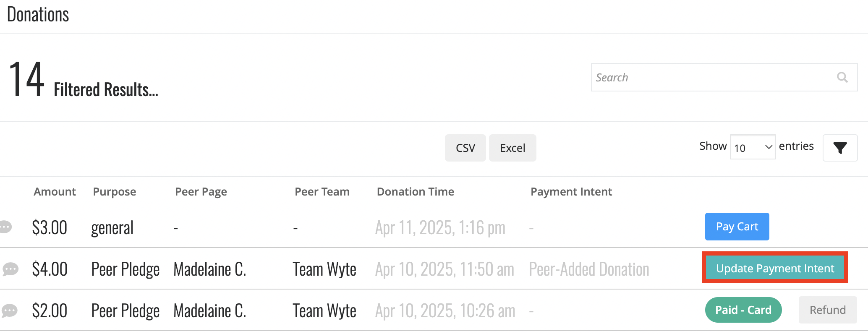The image size is (868, 334).
Task: Focus the Search input field
Action: pyautogui.click(x=724, y=77)
